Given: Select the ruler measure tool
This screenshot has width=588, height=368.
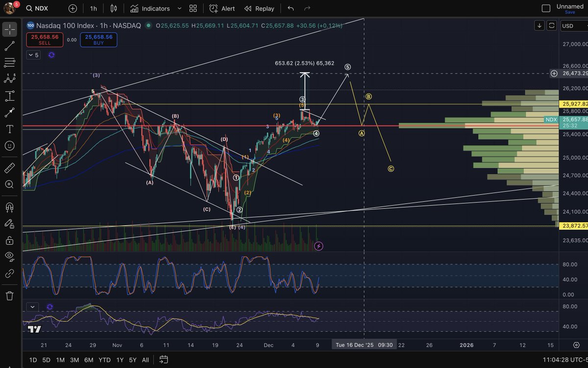Looking at the screenshot, I should (x=9, y=168).
